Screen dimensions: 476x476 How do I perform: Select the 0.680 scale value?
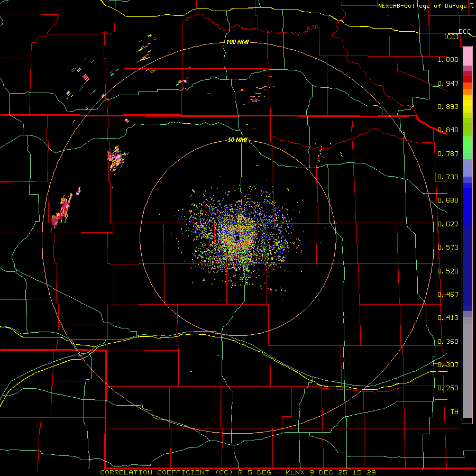pyautogui.click(x=448, y=200)
